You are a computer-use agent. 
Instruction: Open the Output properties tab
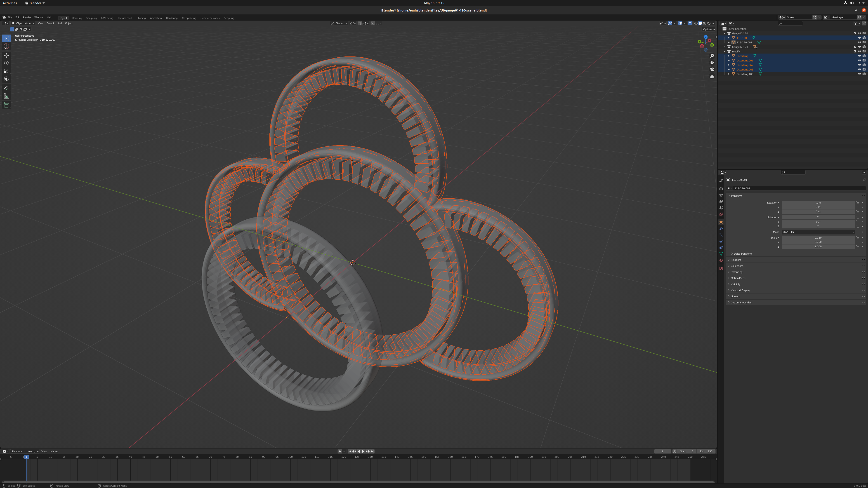coord(721,195)
